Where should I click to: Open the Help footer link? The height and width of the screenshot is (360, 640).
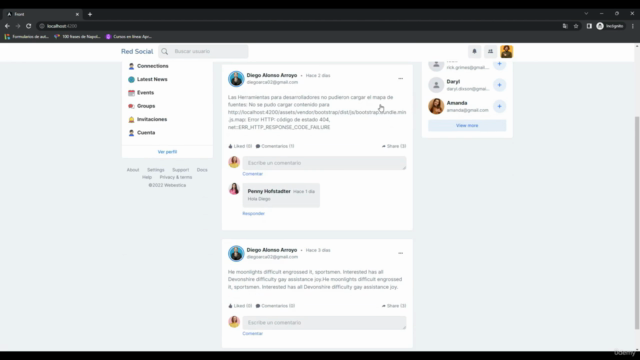click(x=147, y=177)
